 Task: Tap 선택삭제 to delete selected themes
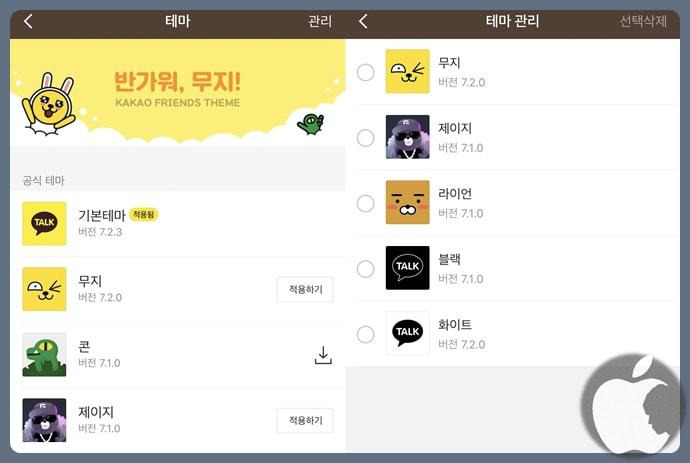643,21
